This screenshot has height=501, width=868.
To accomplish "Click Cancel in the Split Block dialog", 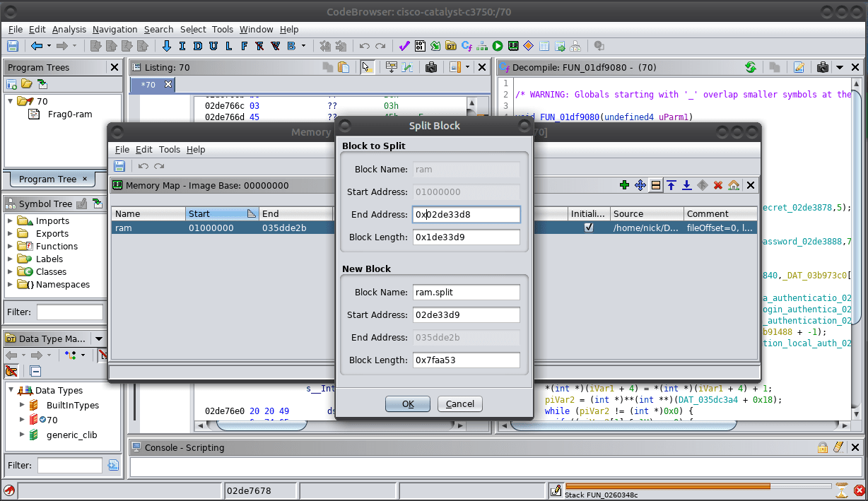I will 460,403.
